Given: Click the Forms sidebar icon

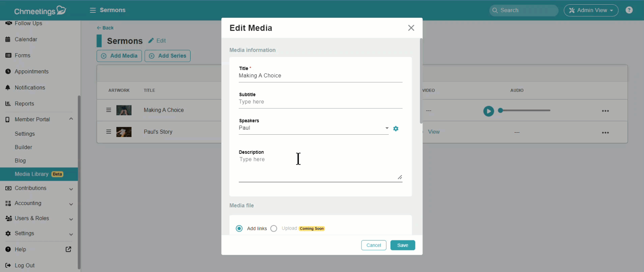Looking at the screenshot, I should point(8,55).
